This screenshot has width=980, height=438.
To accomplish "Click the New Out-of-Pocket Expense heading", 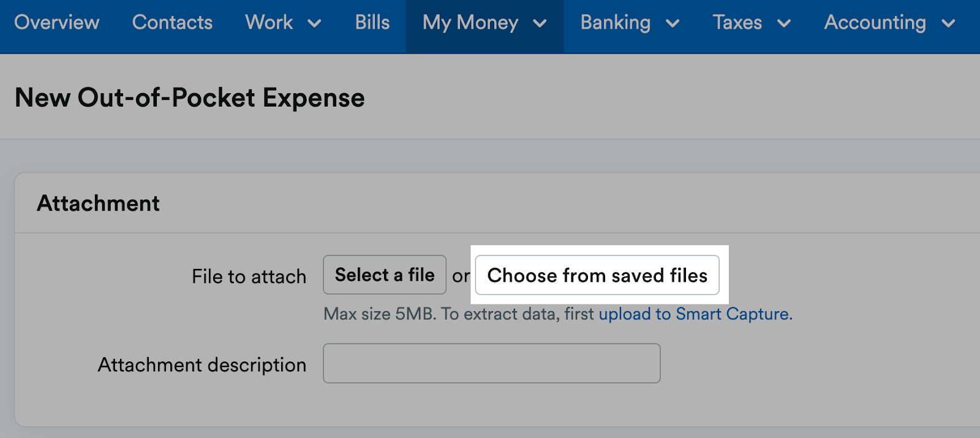I will coord(189,97).
